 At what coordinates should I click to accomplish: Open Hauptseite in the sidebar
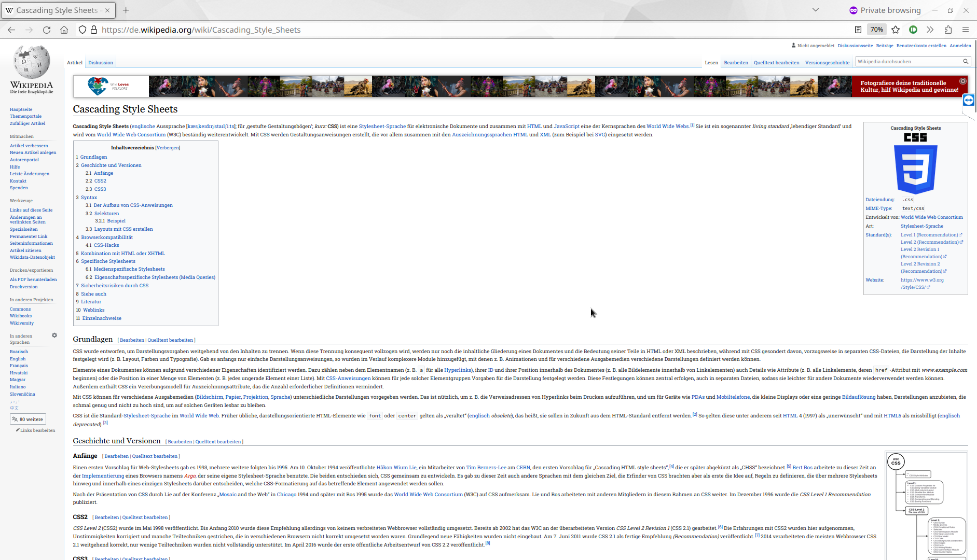pyautogui.click(x=21, y=109)
